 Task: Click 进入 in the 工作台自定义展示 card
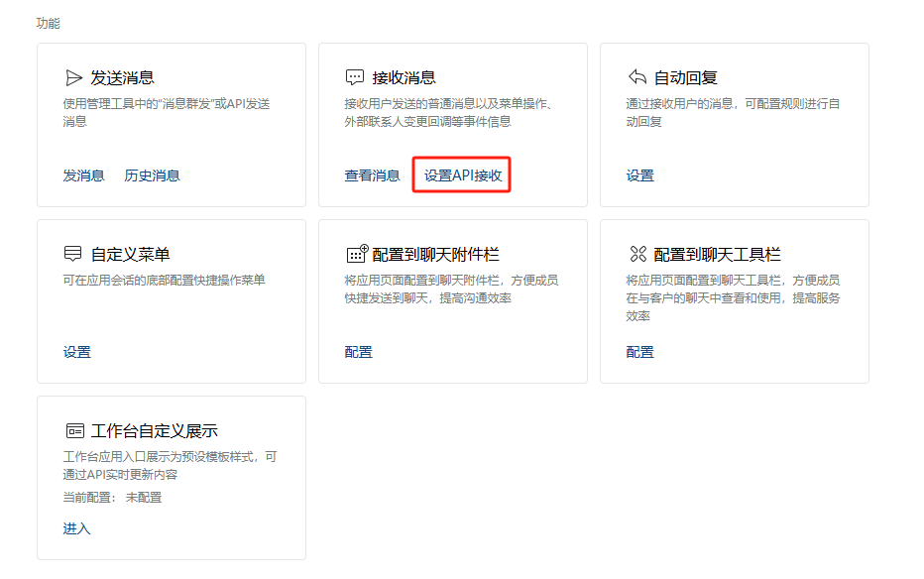(x=76, y=528)
